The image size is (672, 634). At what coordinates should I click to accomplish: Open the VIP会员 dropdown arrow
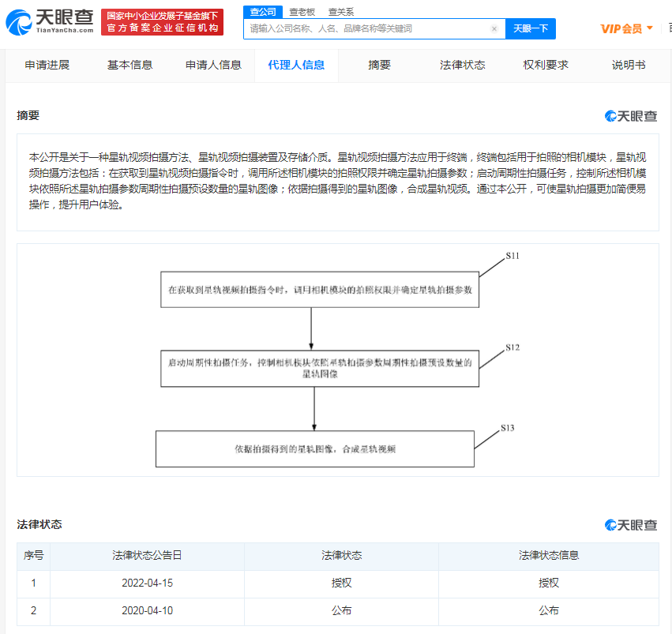(x=650, y=28)
